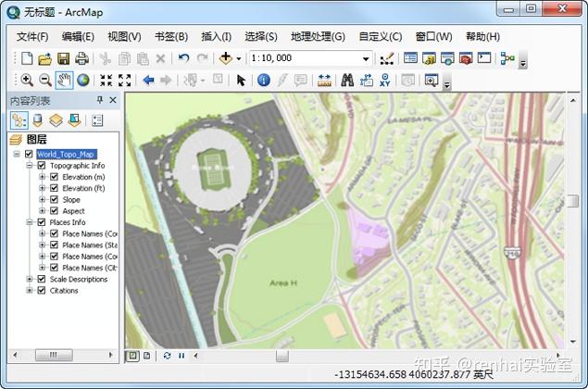Choose the Select Elements arrow tool
This screenshot has height=389, width=588.
(241, 80)
